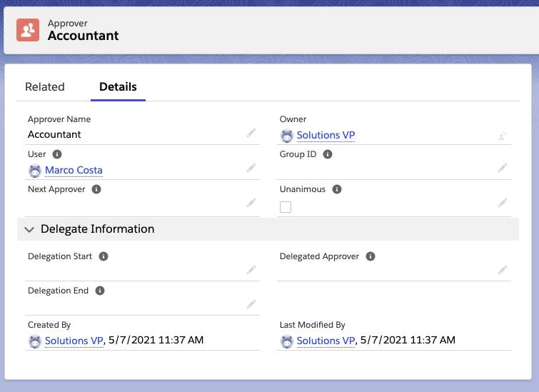Show info tooltip for User field
Screen dimensions: 539x392
[57, 154]
